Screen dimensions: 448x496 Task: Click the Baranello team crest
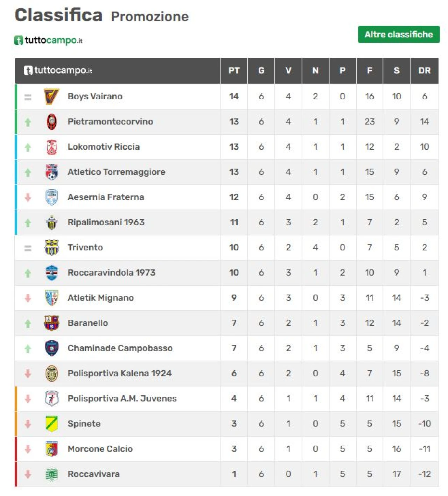[x=51, y=323]
